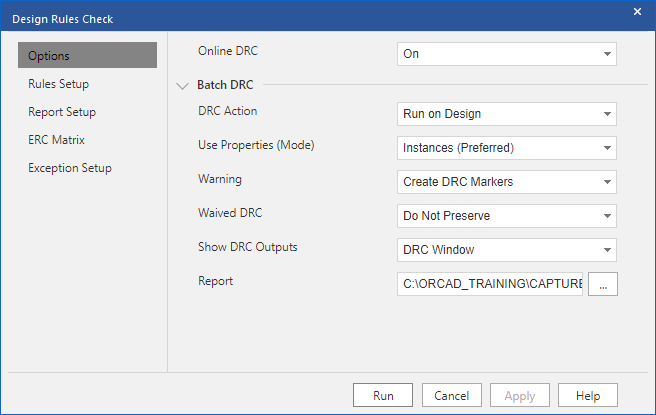Image resolution: width=656 pixels, height=415 pixels.
Task: Click the Warning label
Action: click(220, 179)
